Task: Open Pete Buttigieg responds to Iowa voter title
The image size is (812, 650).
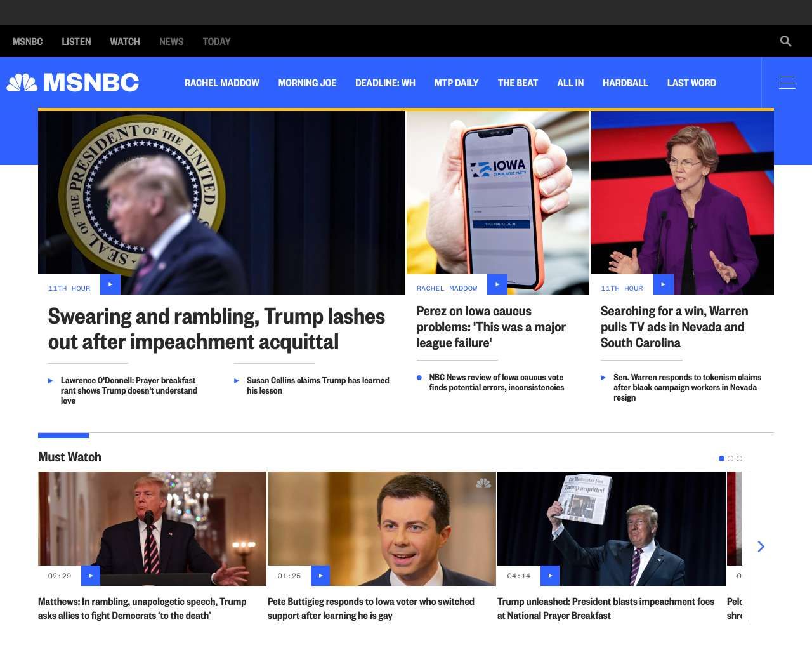Action: [371, 608]
